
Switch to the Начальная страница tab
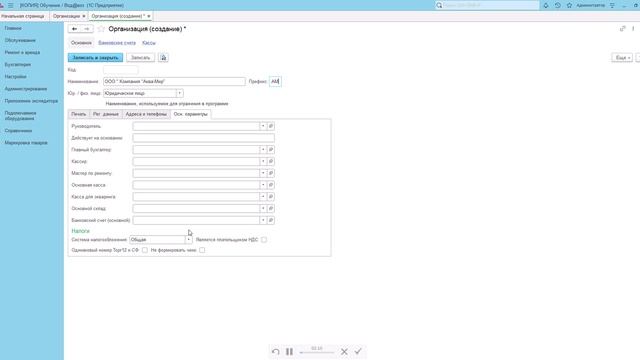pos(23,16)
